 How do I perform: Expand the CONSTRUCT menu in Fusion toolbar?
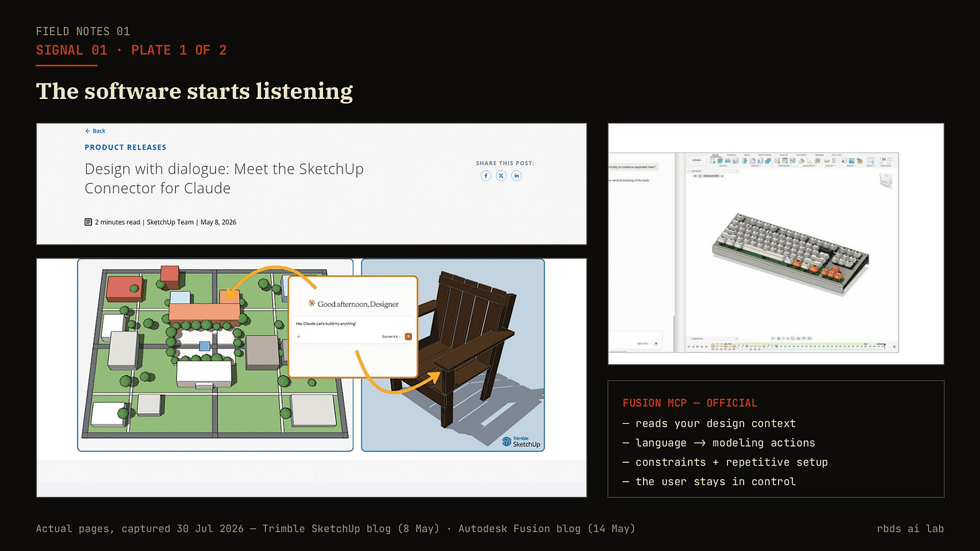810,166
